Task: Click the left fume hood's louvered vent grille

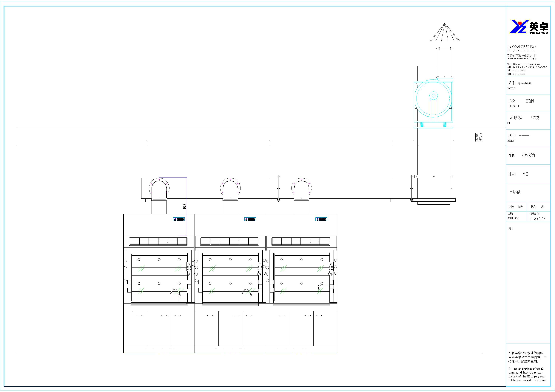Action: pyautogui.click(x=158, y=241)
